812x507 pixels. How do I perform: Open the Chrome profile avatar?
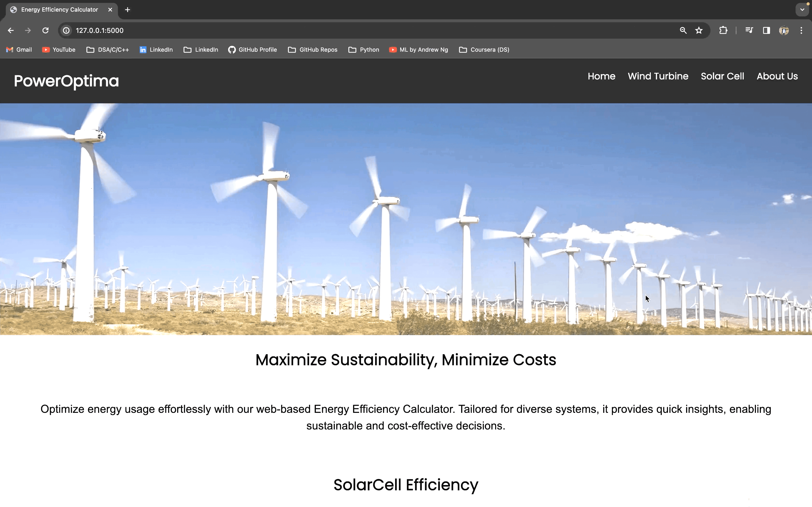pos(784,30)
